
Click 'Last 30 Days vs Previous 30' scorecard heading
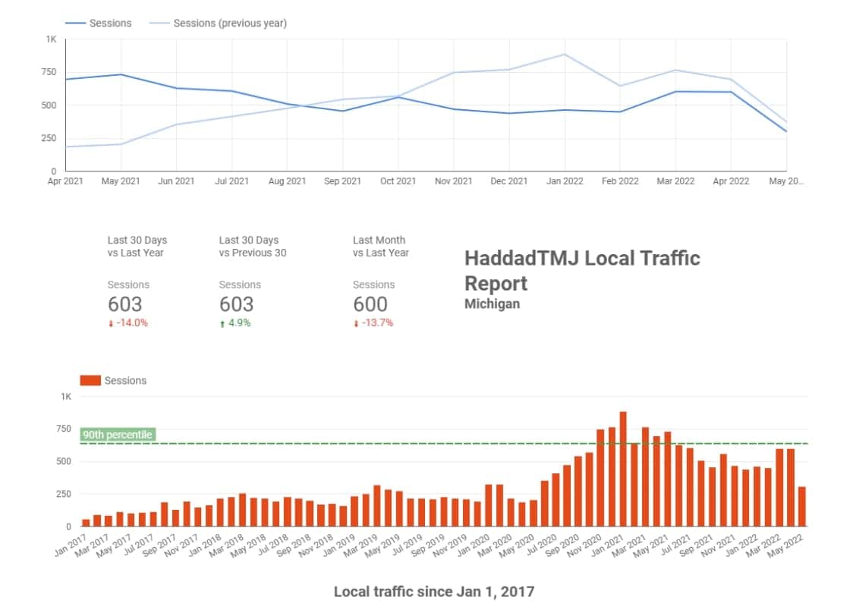tap(253, 247)
